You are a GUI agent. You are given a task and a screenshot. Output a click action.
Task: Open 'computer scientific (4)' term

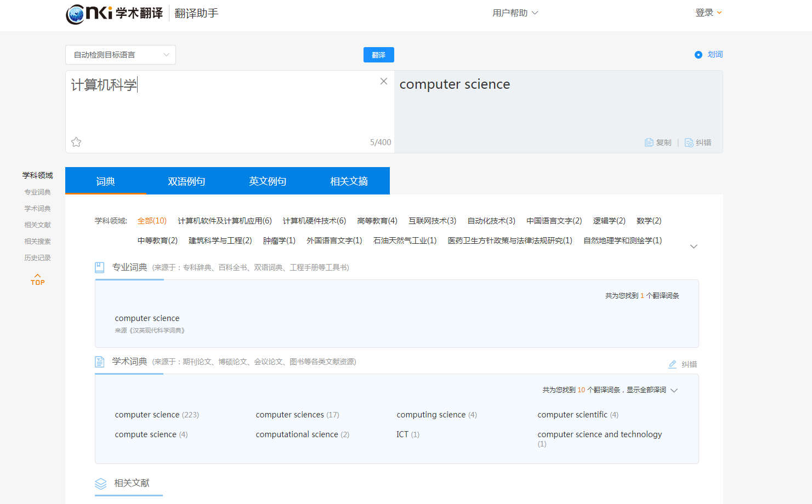(578, 415)
